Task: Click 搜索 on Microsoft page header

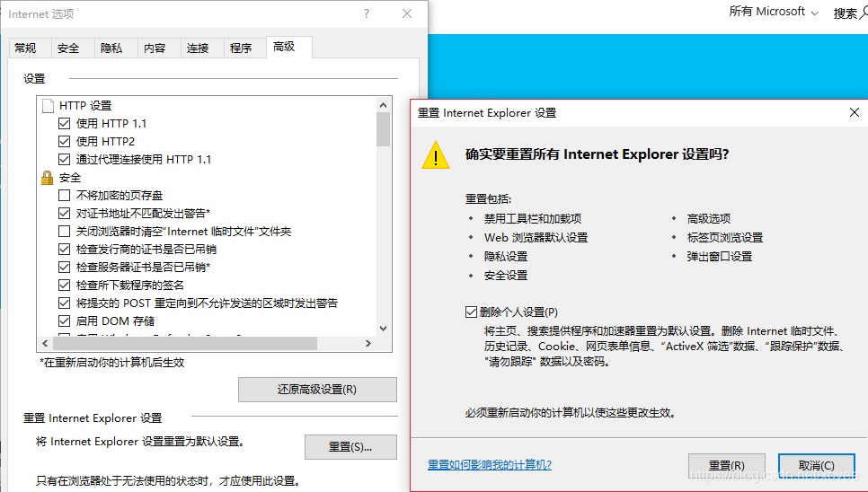Action: (x=846, y=13)
